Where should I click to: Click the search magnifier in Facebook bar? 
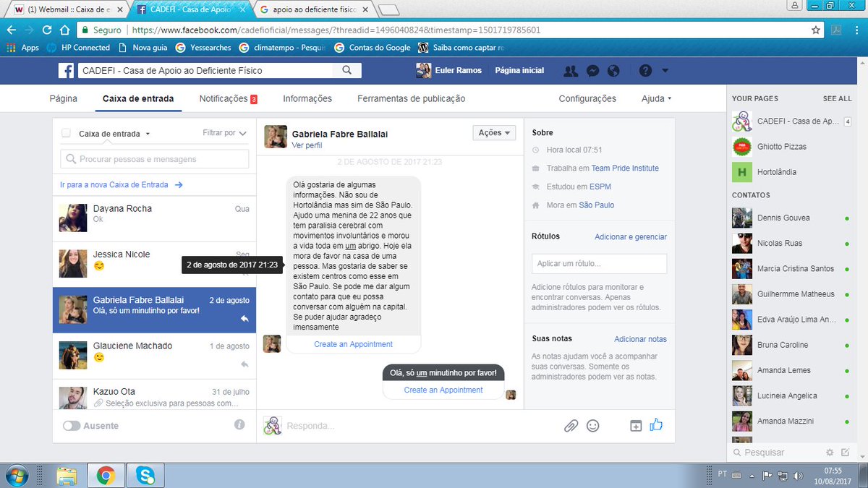347,70
